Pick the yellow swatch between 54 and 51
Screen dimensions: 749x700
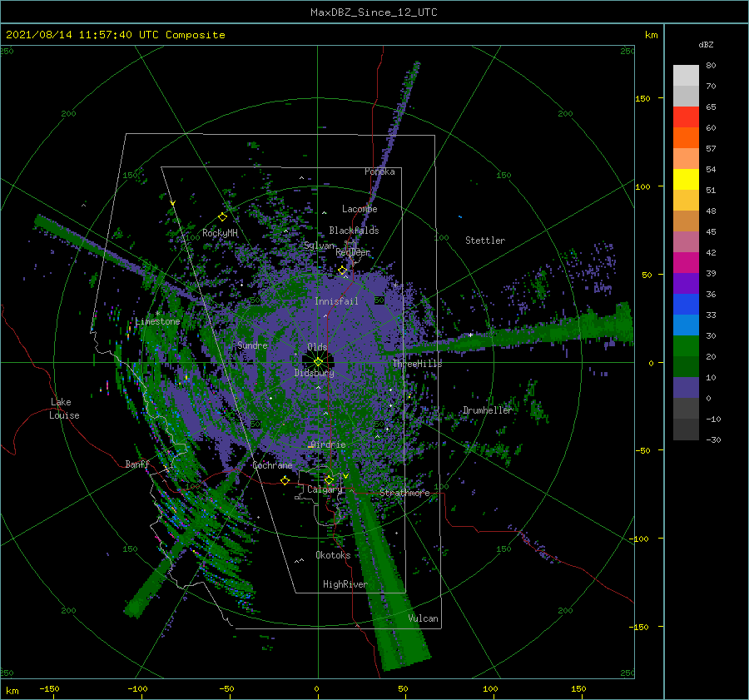point(686,179)
